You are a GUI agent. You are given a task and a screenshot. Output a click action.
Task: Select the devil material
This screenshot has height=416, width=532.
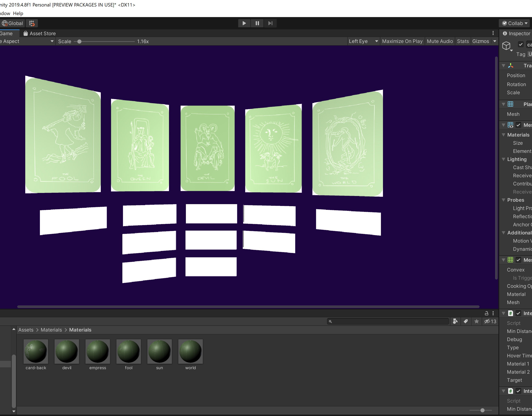click(x=67, y=355)
